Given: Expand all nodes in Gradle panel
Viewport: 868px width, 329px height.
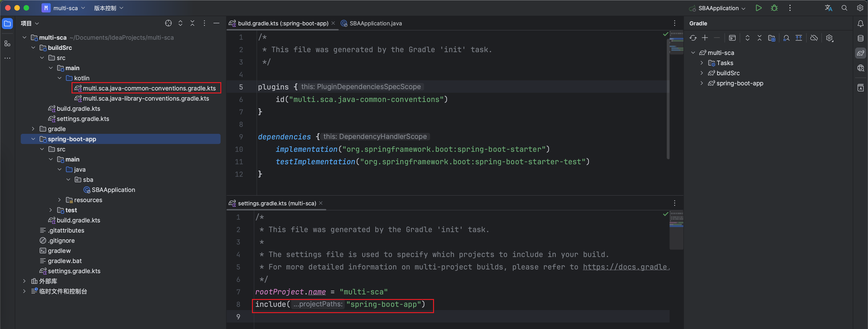Looking at the screenshot, I should (x=747, y=38).
